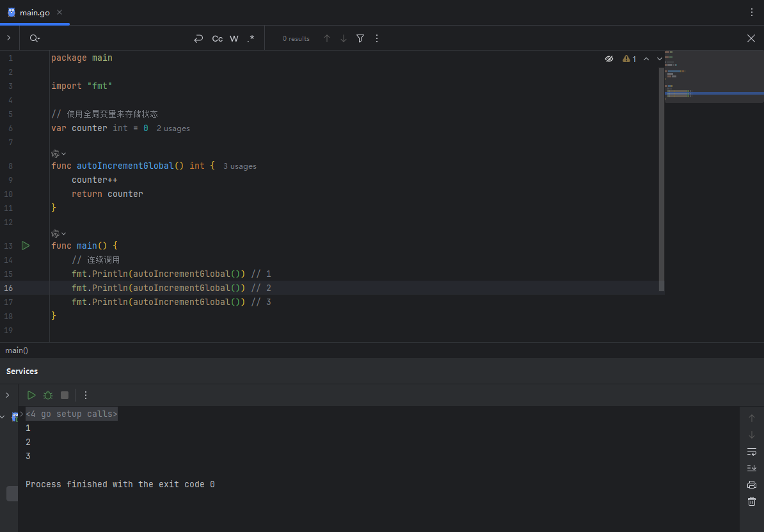Print the console output
This screenshot has width=764, height=532.
[752, 485]
